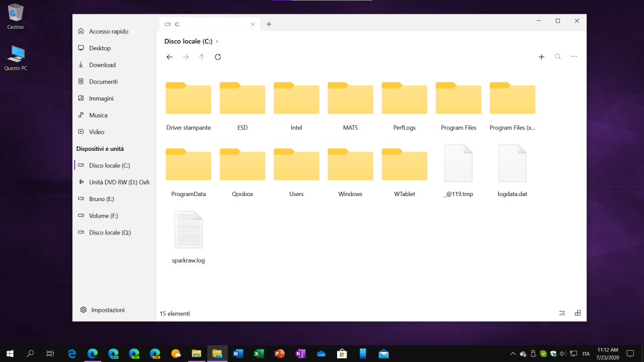
Task: Open Impostazioni settings
Action: (x=108, y=310)
